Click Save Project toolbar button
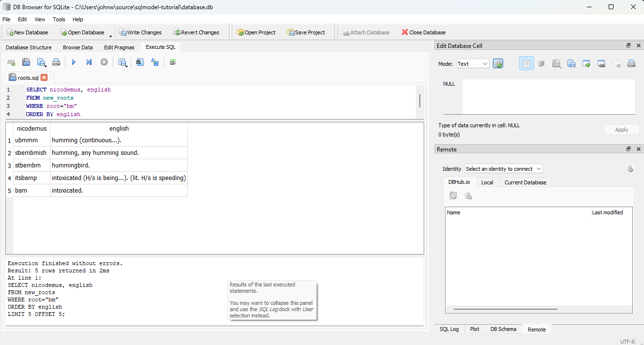The height and width of the screenshot is (345, 644). 306,32
